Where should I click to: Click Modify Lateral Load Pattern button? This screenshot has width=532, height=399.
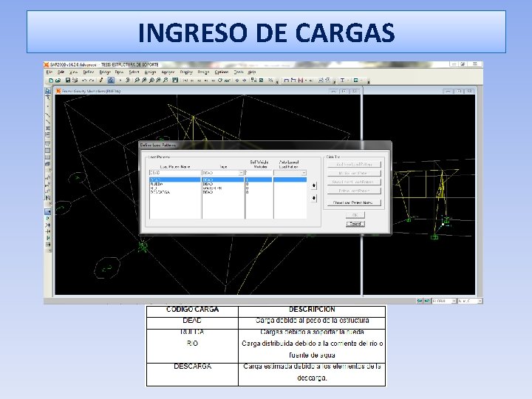click(354, 182)
